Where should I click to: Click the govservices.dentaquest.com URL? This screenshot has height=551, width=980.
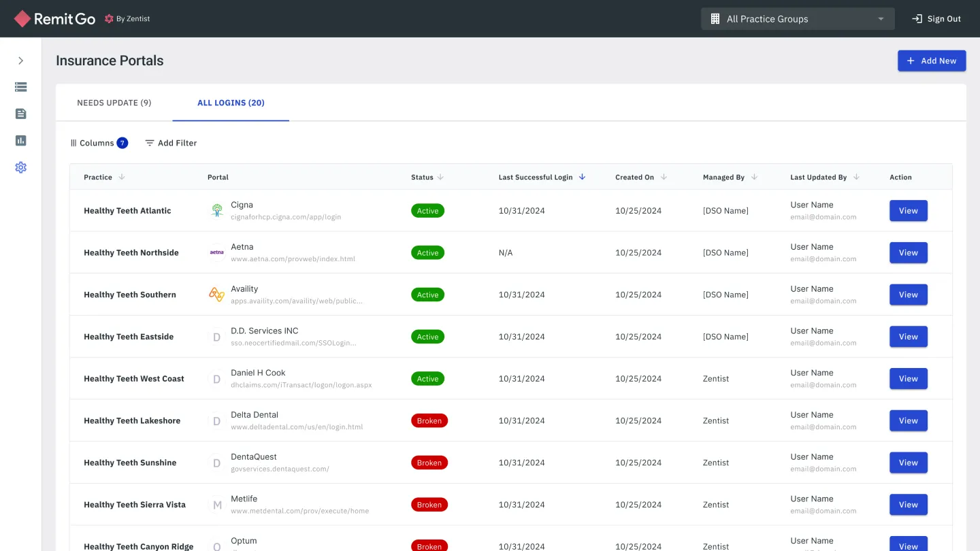pyautogui.click(x=280, y=469)
